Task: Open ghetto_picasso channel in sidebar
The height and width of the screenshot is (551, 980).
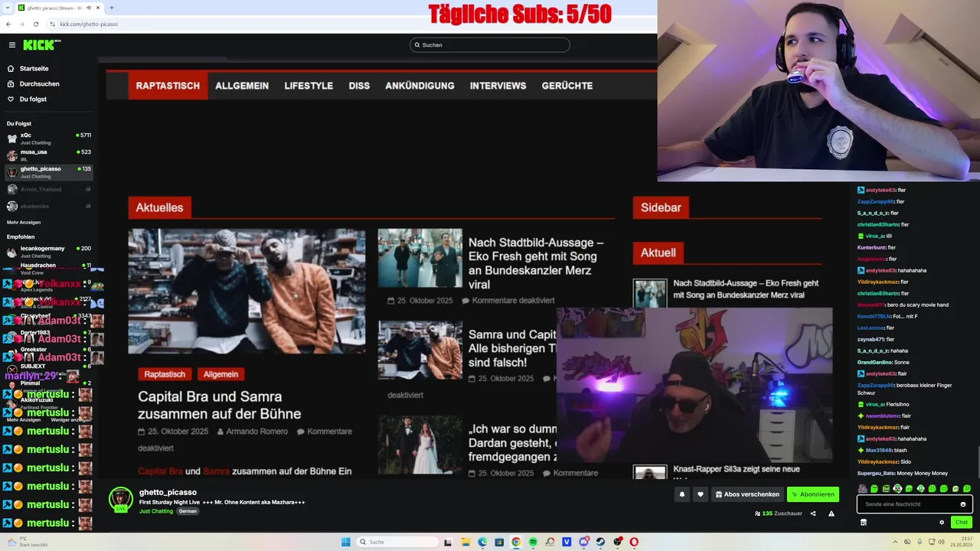Action: tap(49, 172)
